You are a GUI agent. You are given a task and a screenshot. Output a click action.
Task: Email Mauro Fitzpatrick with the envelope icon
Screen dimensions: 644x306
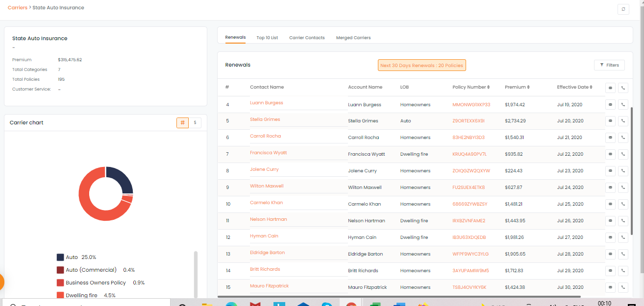(611, 287)
